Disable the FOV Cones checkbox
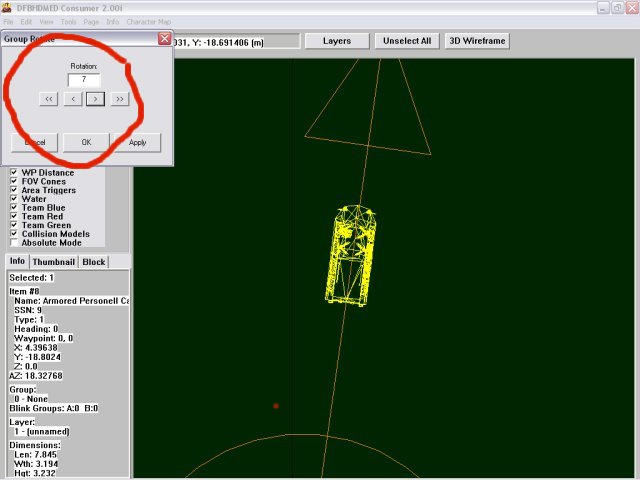The width and height of the screenshot is (640, 480). click(14, 182)
